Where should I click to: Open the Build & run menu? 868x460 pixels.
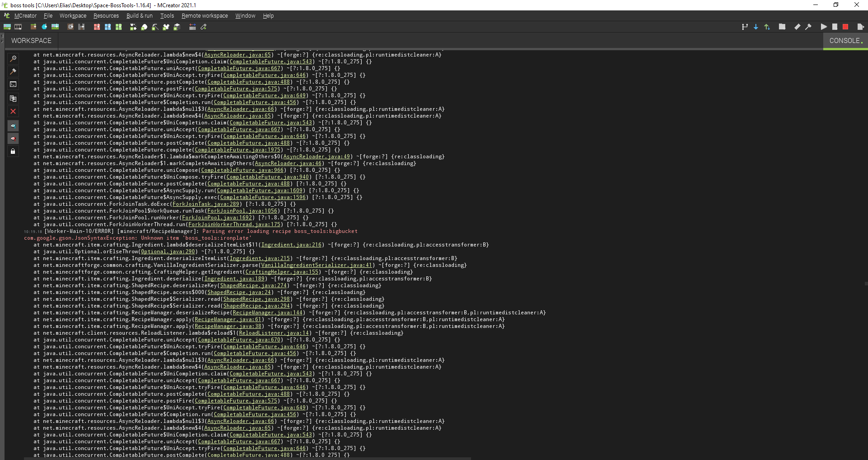(x=139, y=15)
